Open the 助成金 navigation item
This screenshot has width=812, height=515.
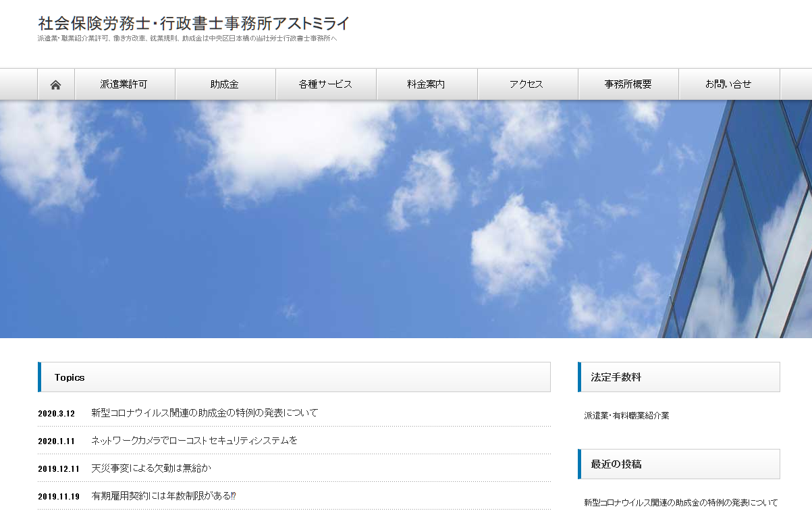[225, 84]
